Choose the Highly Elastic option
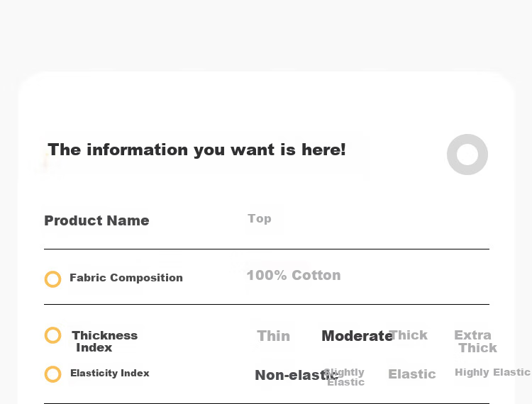The height and width of the screenshot is (404, 532). tap(493, 372)
